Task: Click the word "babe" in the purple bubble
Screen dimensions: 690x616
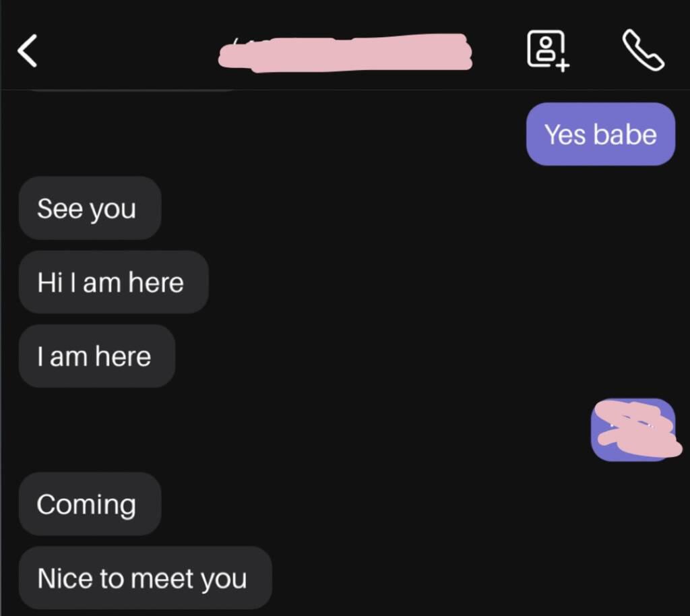Action: tap(625, 134)
